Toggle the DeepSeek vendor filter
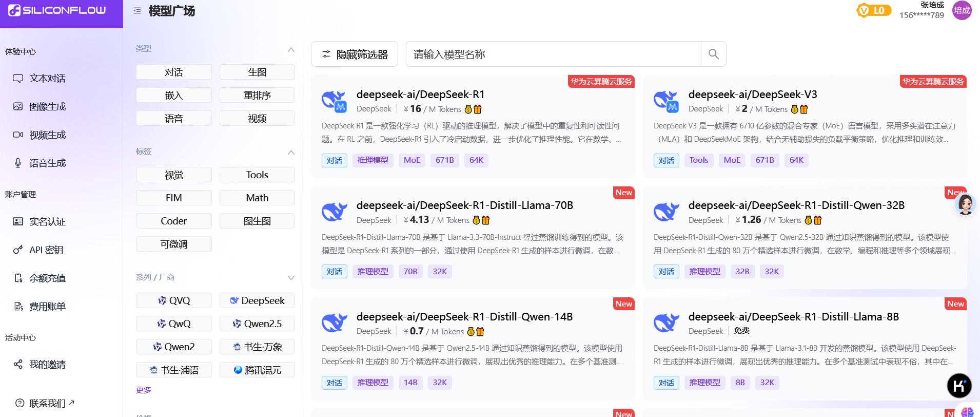 (x=257, y=300)
